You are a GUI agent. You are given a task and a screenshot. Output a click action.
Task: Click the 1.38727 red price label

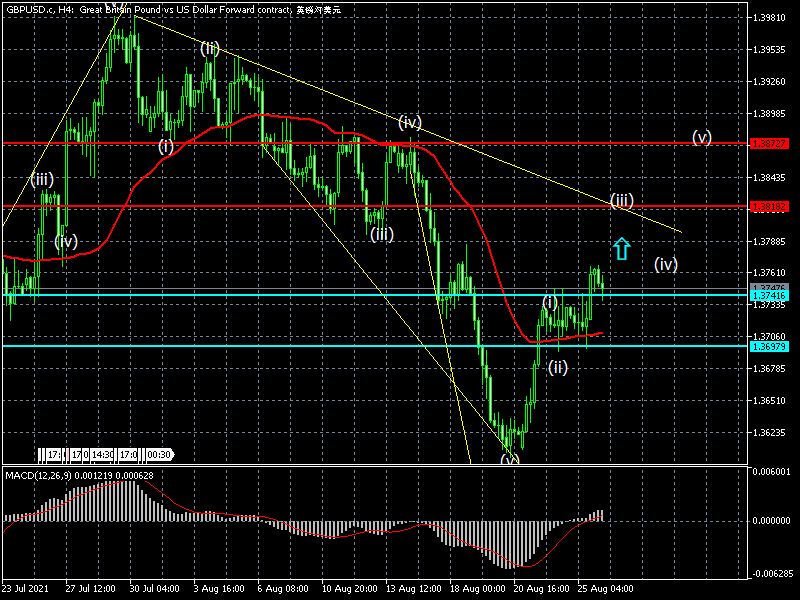point(769,144)
